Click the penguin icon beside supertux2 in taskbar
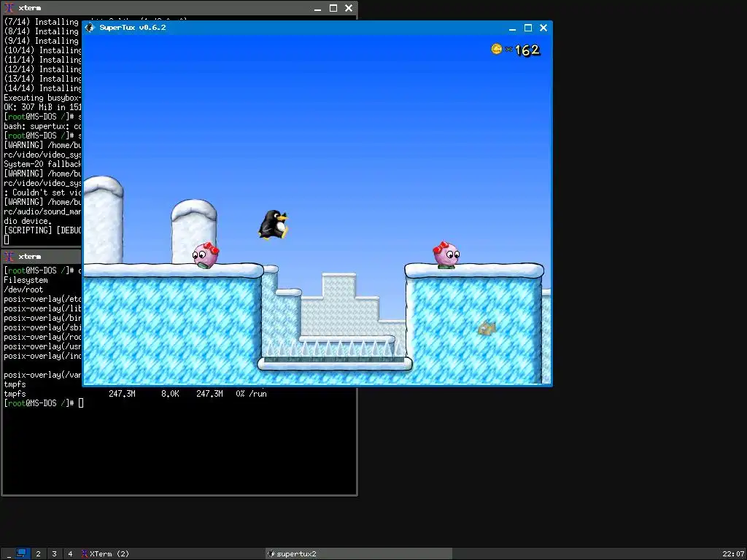 click(x=271, y=554)
